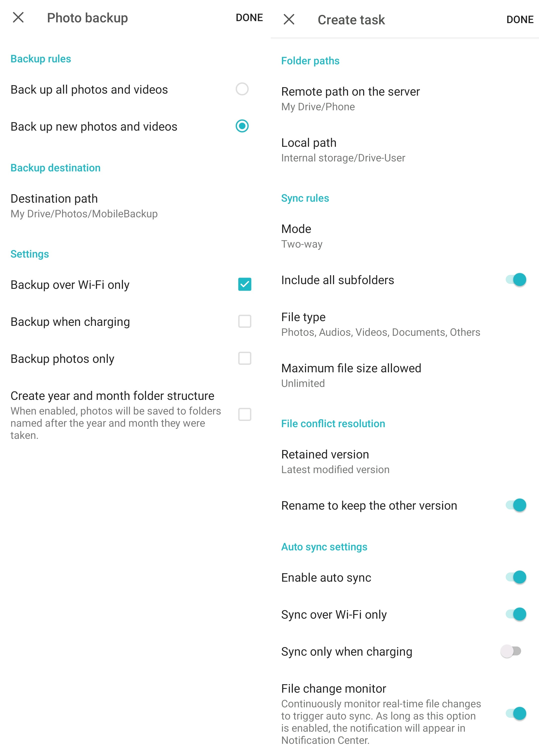Toggle Rename to keep other version
539x756 pixels.
pyautogui.click(x=516, y=505)
